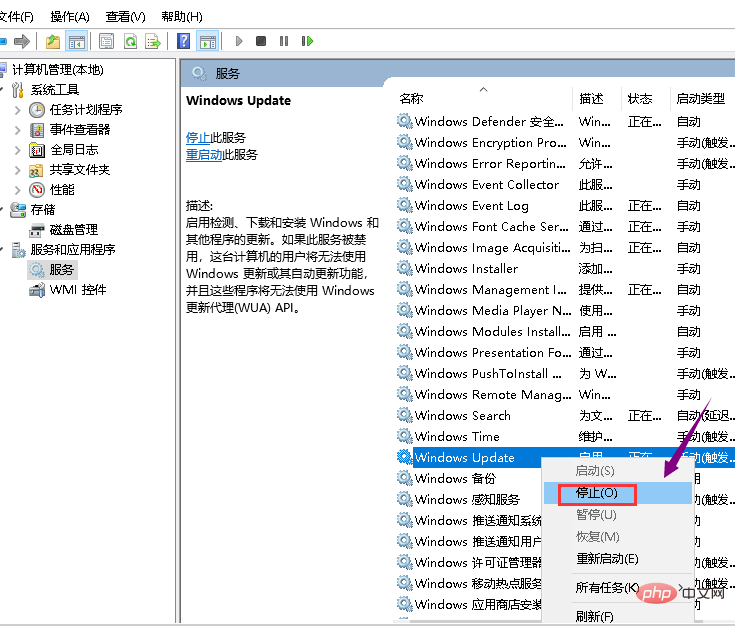Viewport: 735px width, 626px height.
Task: Select 计算机管理(本地) root node
Action: (58, 70)
